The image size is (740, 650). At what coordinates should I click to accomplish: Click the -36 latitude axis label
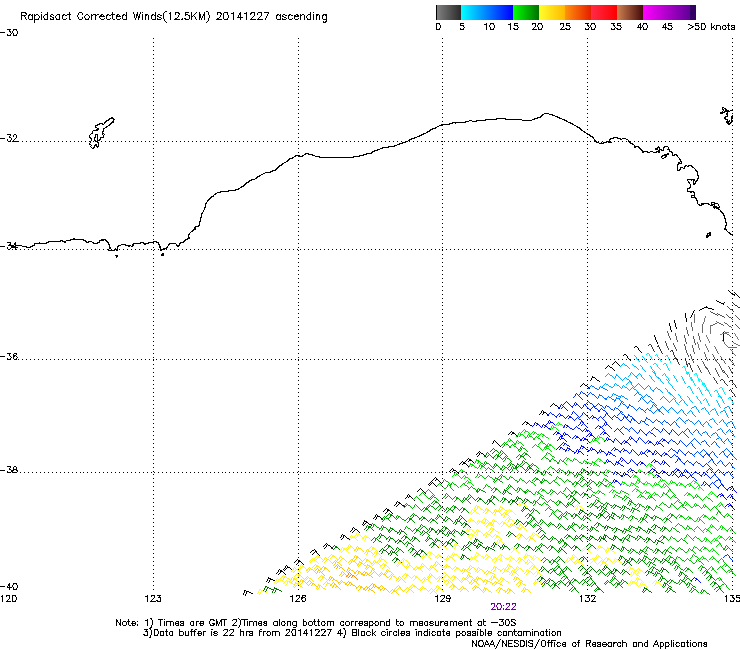[9, 356]
